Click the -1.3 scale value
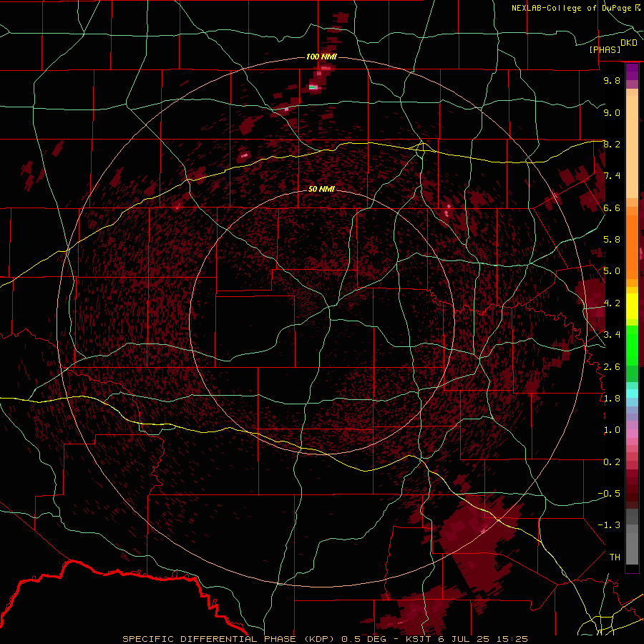 (x=609, y=525)
